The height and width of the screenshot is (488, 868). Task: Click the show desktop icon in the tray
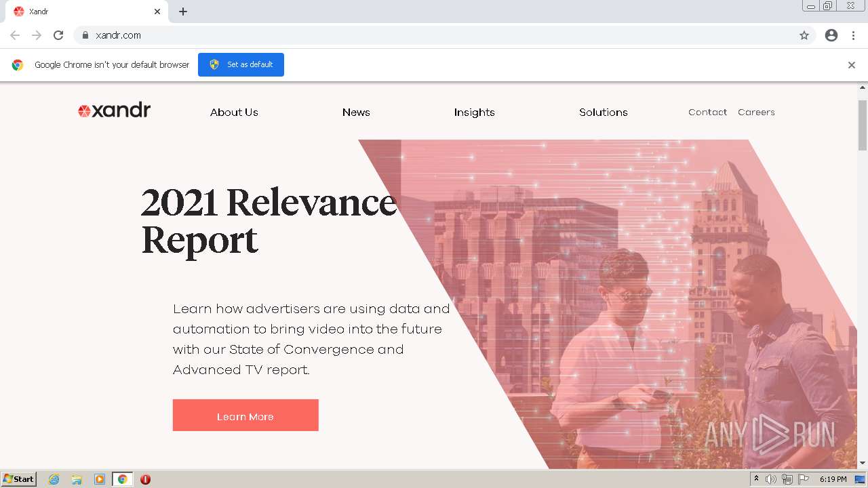[860, 479]
